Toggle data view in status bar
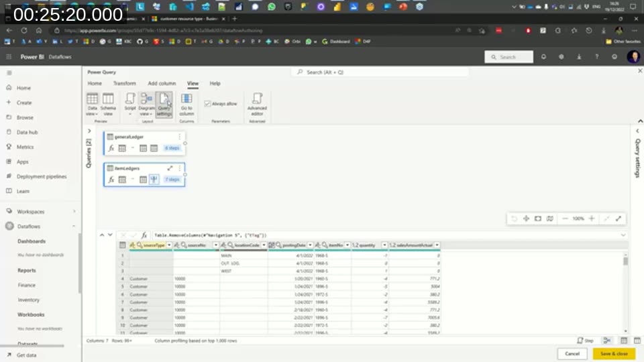 [x=624, y=341]
